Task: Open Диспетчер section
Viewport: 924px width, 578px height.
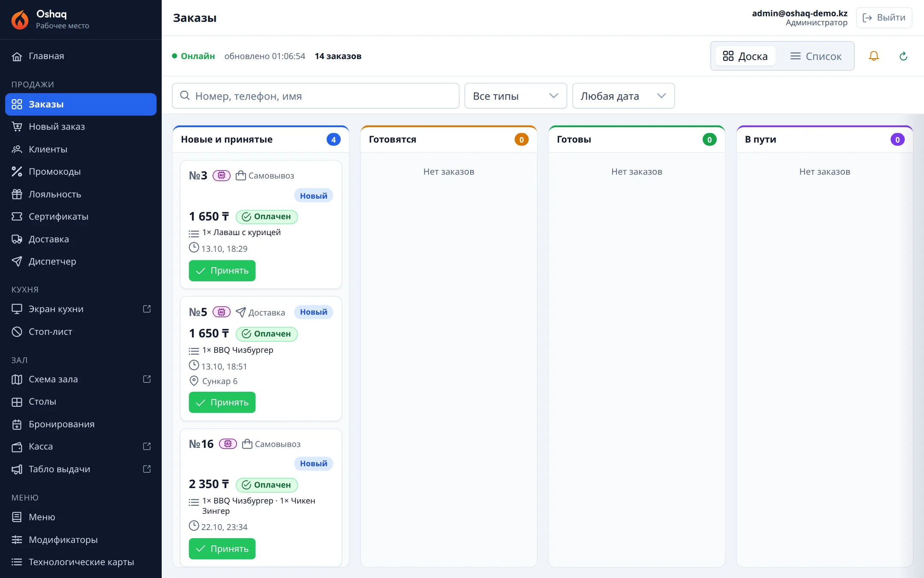Action: pyautogui.click(x=81, y=262)
